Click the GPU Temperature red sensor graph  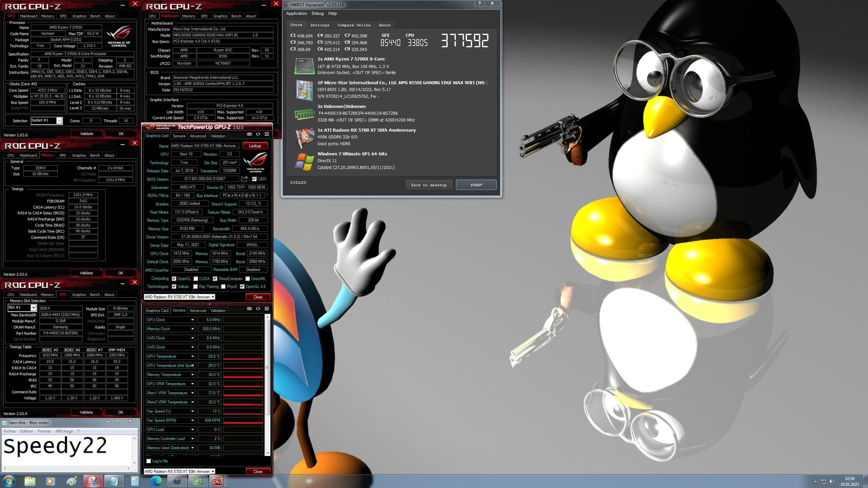point(243,357)
